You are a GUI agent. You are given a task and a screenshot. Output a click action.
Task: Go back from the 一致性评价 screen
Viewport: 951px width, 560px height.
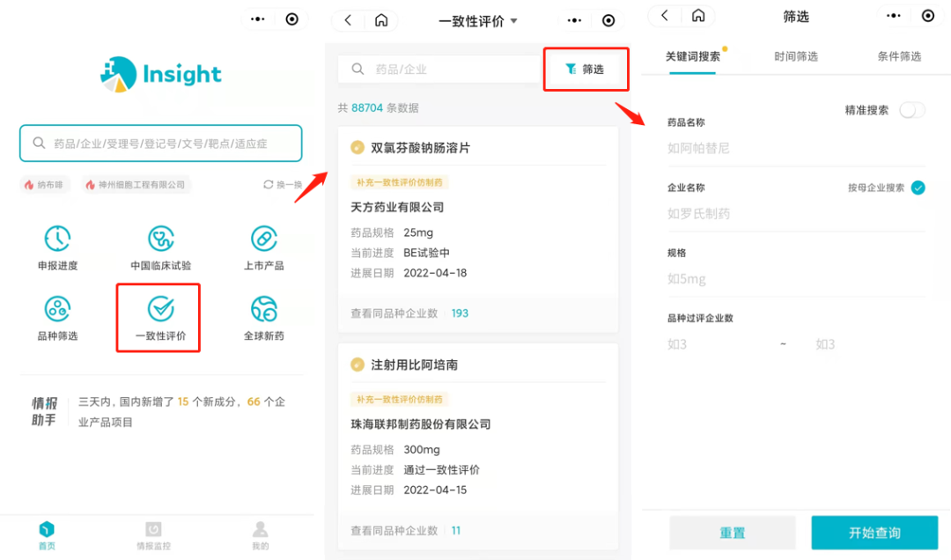coord(348,20)
